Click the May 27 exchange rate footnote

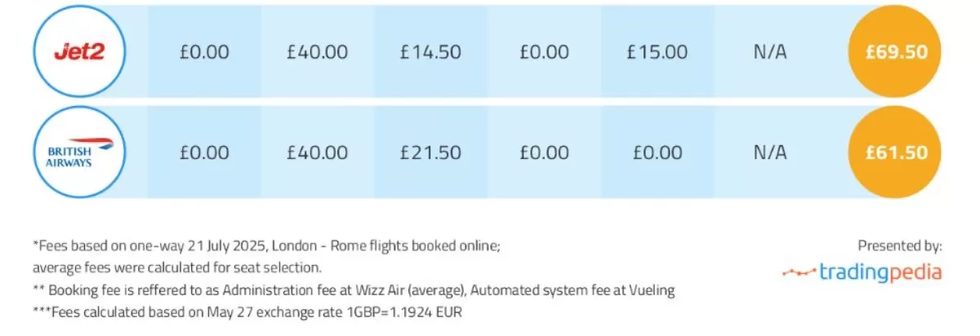click(x=250, y=312)
